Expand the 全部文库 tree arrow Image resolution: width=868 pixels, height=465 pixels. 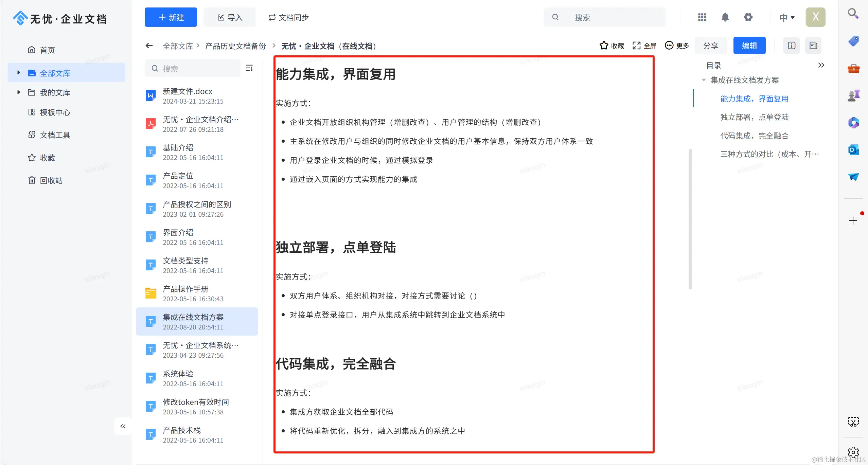coord(19,73)
